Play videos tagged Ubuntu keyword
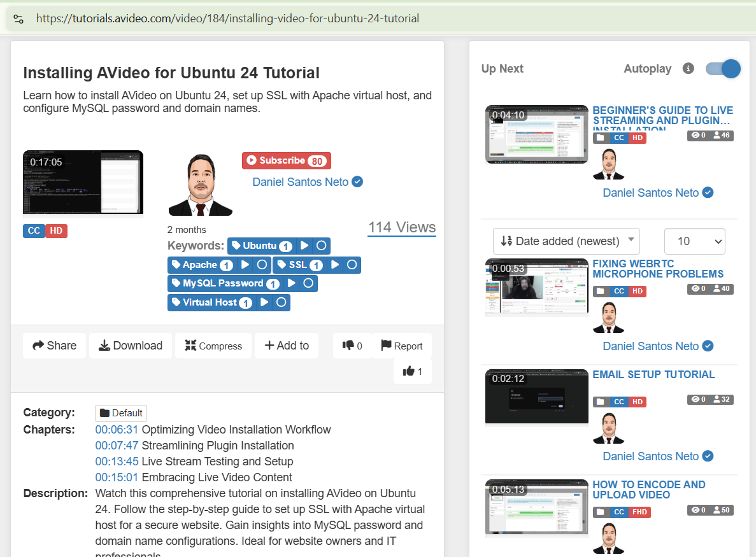The width and height of the screenshot is (756, 557). [304, 246]
